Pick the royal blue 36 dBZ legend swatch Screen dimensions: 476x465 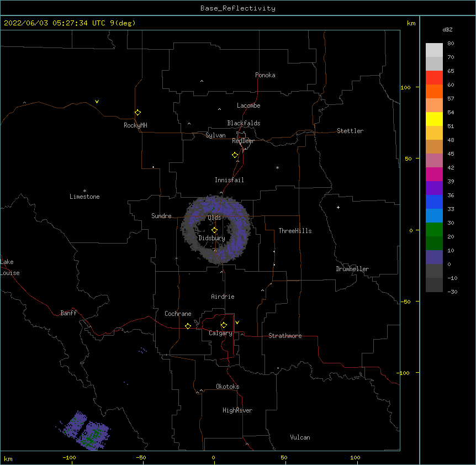point(434,202)
